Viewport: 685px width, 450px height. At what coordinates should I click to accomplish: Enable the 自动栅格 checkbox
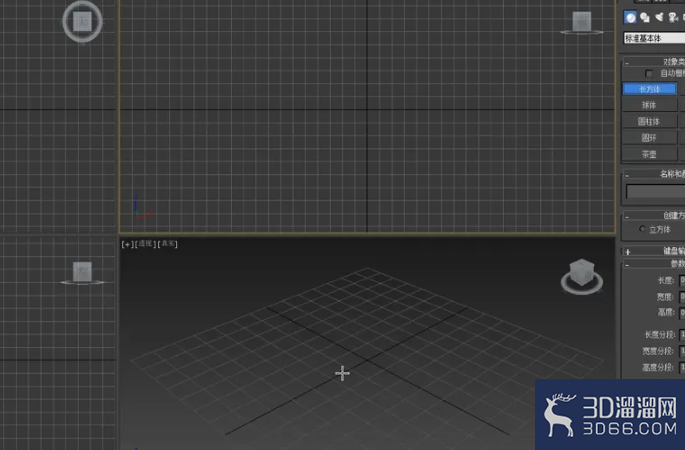pos(649,73)
